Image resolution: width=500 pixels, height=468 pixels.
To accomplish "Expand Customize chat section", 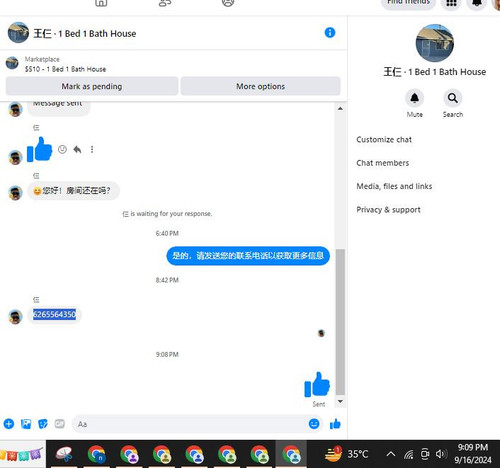I will coord(384,140).
